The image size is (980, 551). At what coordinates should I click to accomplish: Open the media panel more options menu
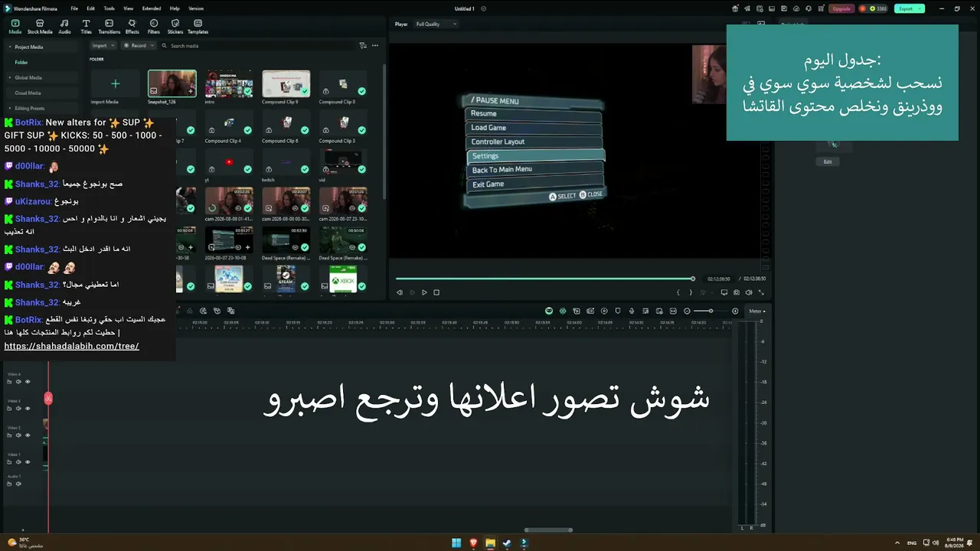coord(375,46)
